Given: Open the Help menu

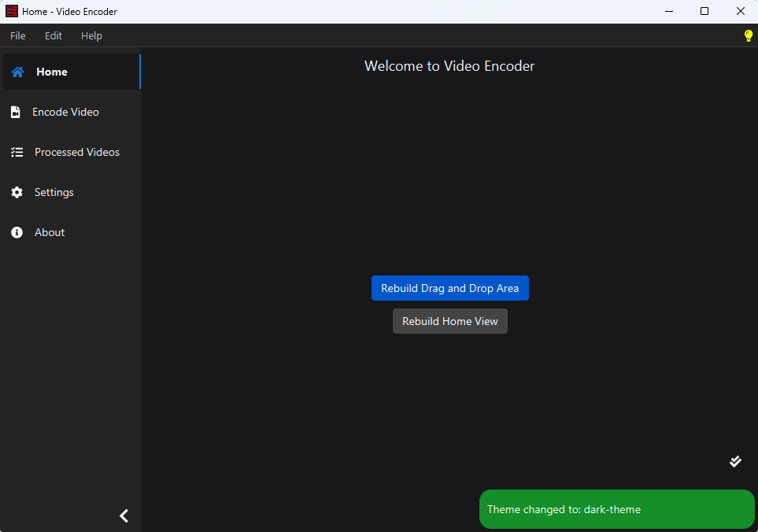Looking at the screenshot, I should pyautogui.click(x=91, y=35).
